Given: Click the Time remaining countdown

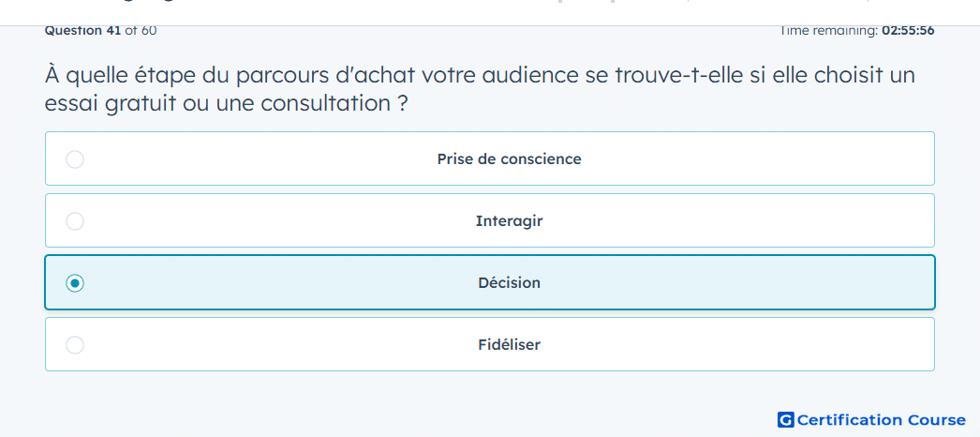Looking at the screenshot, I should [856, 30].
